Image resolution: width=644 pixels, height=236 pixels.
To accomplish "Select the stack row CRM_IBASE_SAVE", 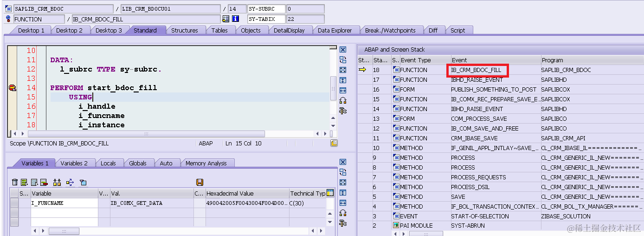I will point(501,138).
